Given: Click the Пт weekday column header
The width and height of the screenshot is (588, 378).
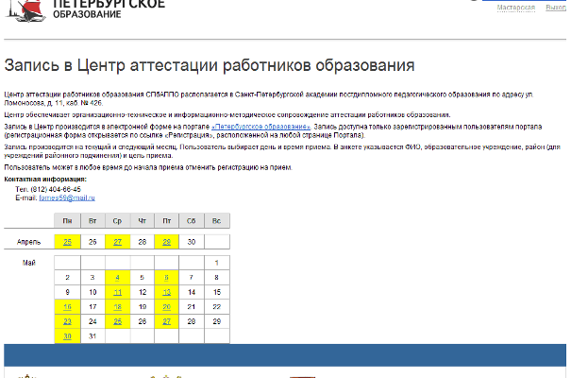Looking at the screenshot, I should click(x=166, y=221).
